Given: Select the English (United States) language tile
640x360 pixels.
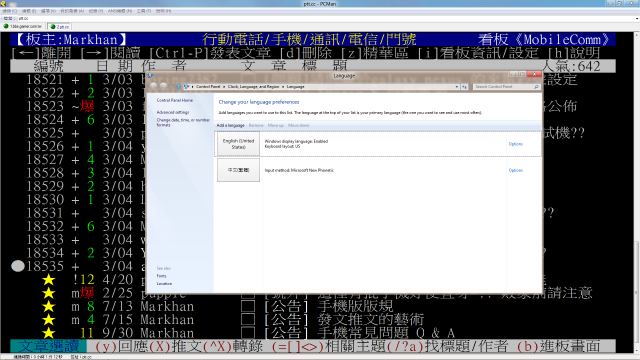Looking at the screenshot, I should (x=238, y=144).
